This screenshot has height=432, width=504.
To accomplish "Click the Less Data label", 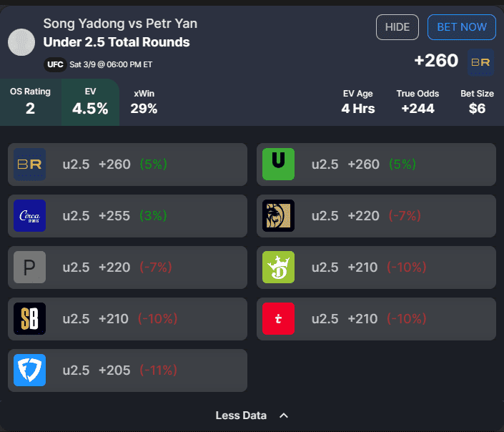I will [241, 416].
